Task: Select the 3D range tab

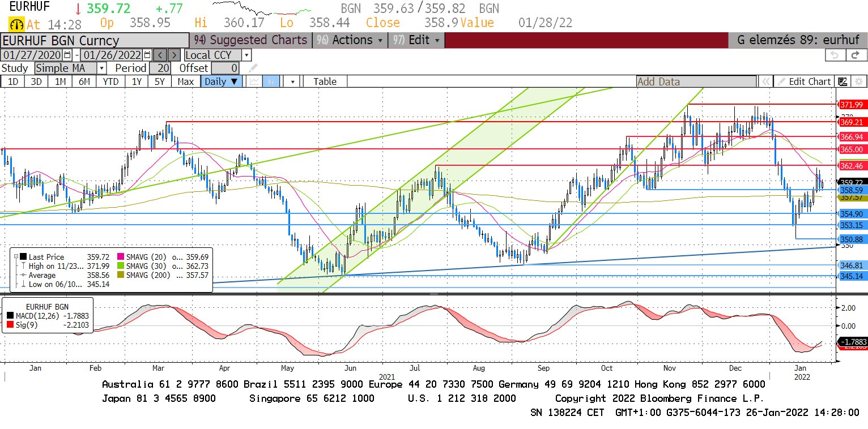Action: pos(37,81)
